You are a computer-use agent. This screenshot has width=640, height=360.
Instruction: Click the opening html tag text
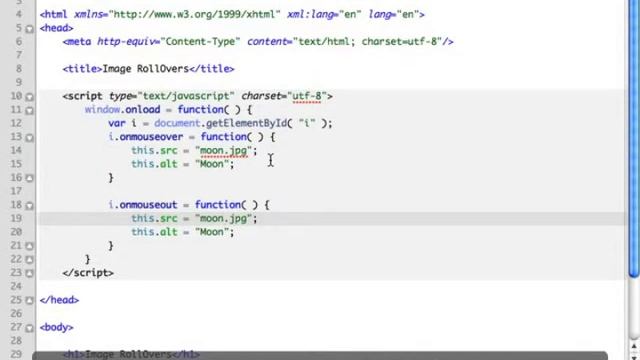pos(53,14)
